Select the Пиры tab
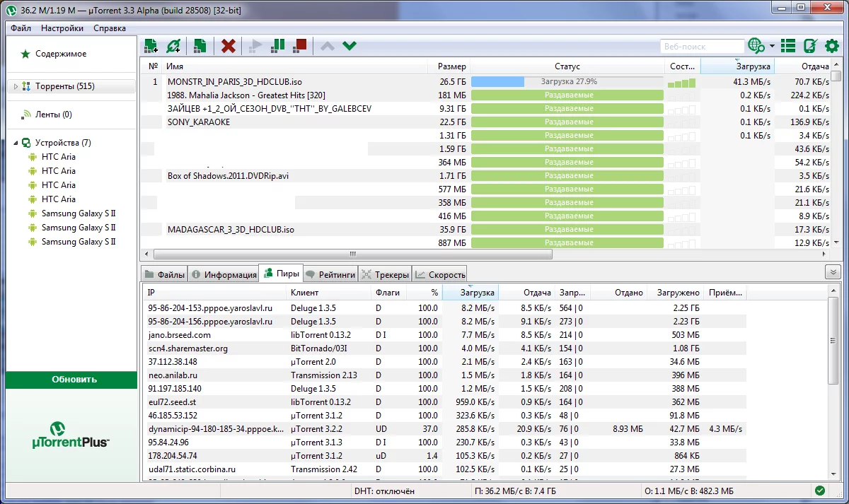Viewport: 849px width, 504px height. (281, 274)
